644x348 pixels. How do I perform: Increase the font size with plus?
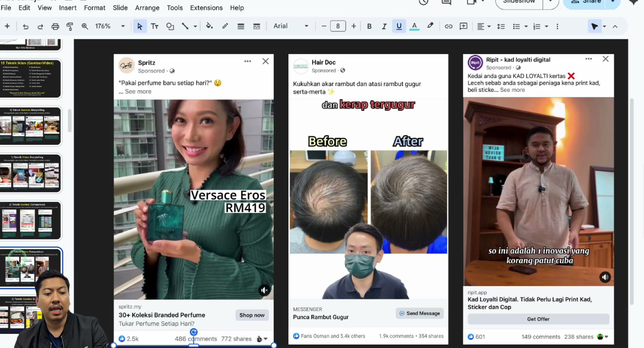(354, 26)
